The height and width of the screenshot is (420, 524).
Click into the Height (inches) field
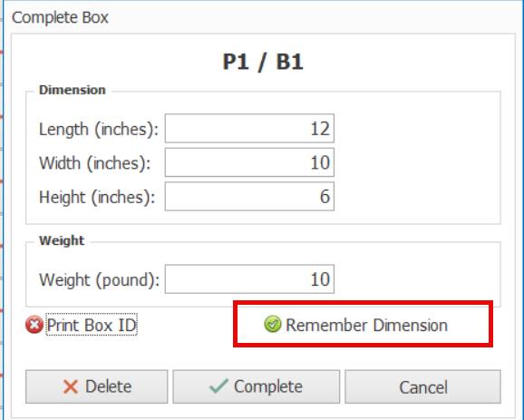(x=249, y=196)
